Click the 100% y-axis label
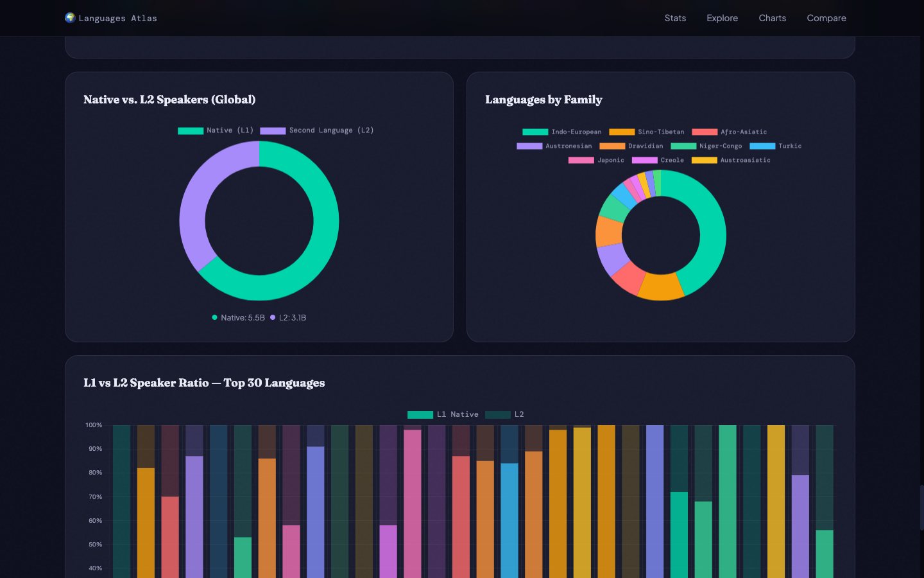This screenshot has height=578, width=924. click(x=94, y=425)
